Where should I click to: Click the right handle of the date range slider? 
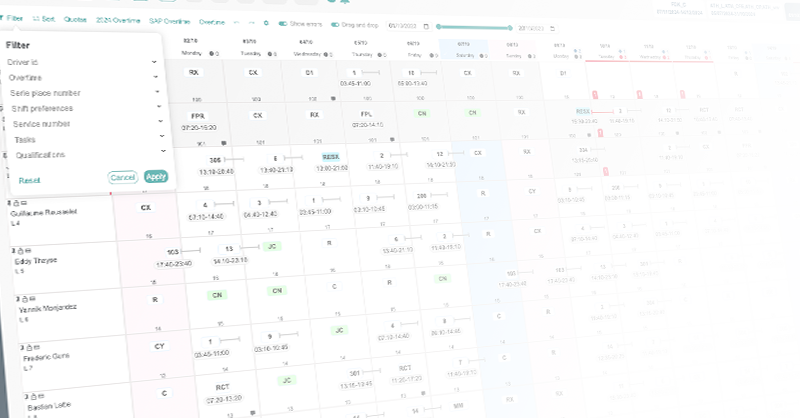[x=510, y=28]
